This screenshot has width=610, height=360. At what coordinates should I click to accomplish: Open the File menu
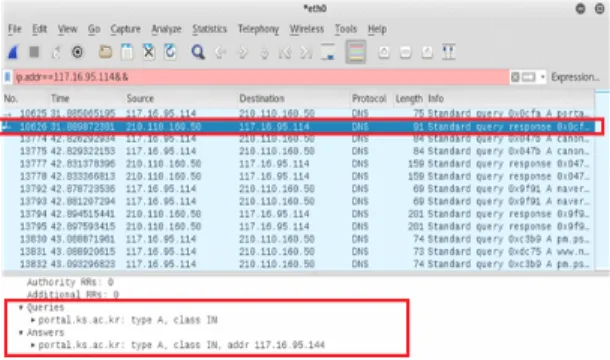pos(15,29)
